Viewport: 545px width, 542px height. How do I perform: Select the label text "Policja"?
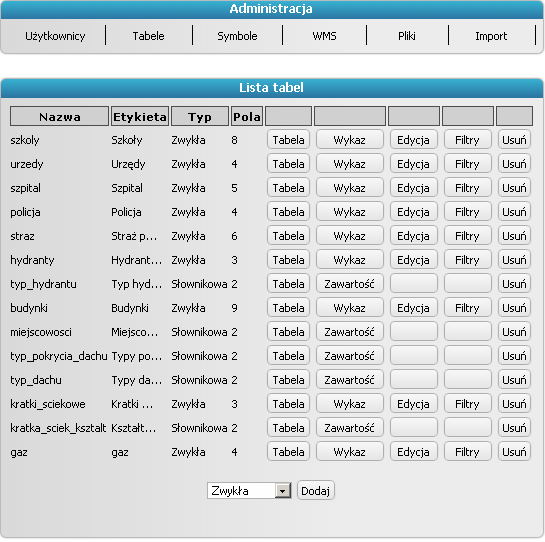pos(126,212)
